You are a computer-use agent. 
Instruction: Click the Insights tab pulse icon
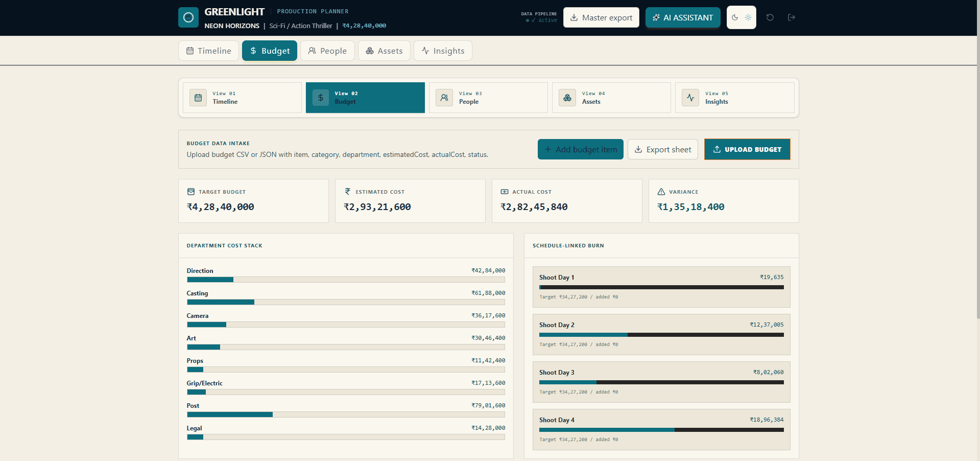tap(425, 51)
